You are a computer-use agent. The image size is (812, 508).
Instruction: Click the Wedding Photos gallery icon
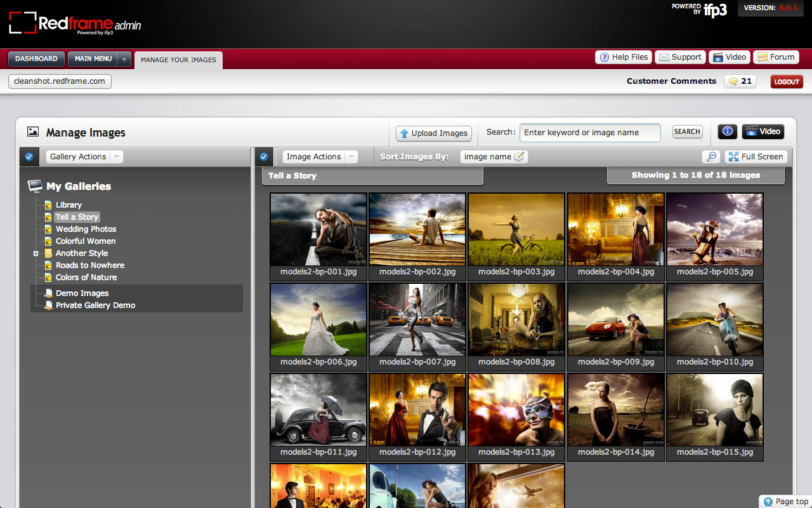click(48, 229)
